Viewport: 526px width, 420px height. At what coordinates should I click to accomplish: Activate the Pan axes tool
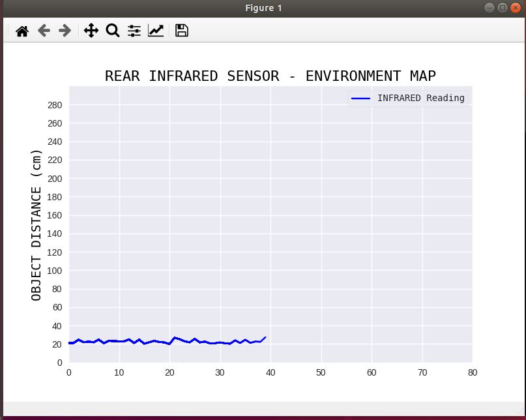pyautogui.click(x=91, y=31)
